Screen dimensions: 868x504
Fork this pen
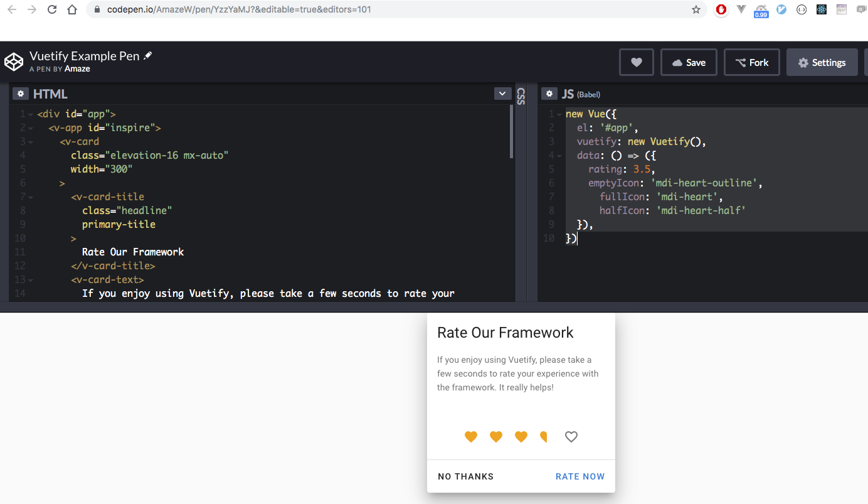click(752, 62)
